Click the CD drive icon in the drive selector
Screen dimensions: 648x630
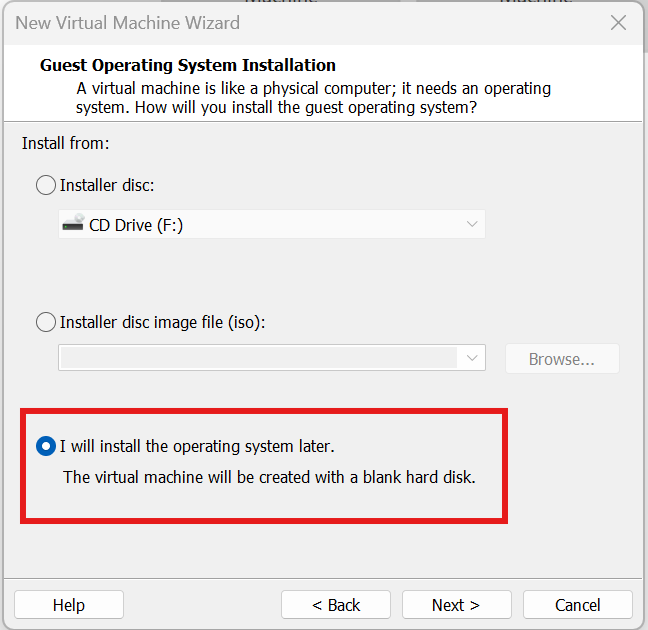click(x=73, y=225)
